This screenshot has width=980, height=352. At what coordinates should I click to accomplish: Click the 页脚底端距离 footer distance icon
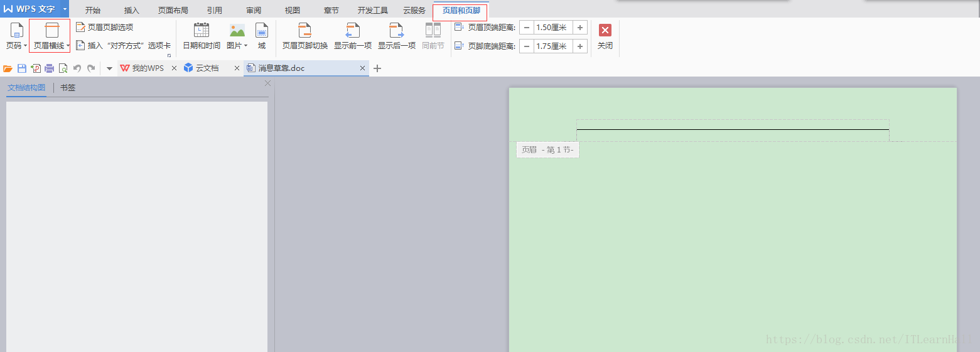[459, 46]
